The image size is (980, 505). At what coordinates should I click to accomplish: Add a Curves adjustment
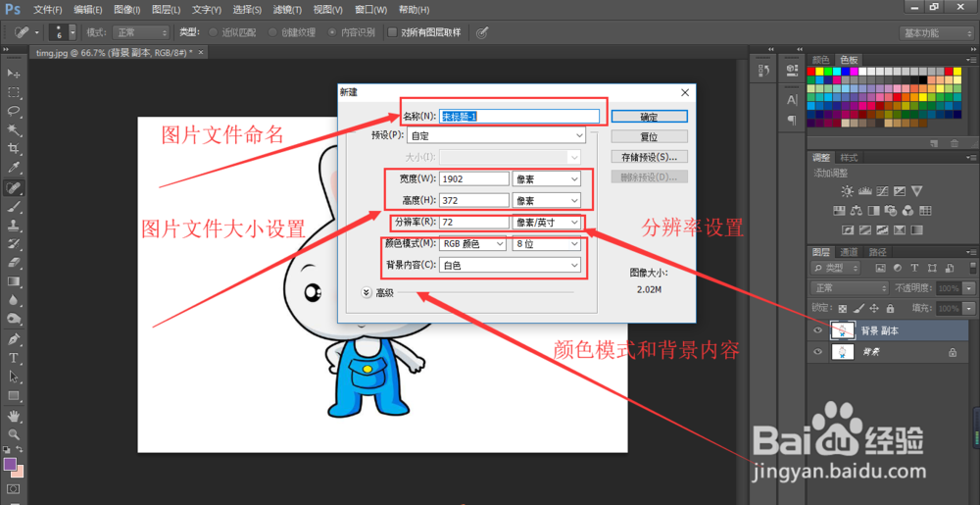[x=883, y=191]
